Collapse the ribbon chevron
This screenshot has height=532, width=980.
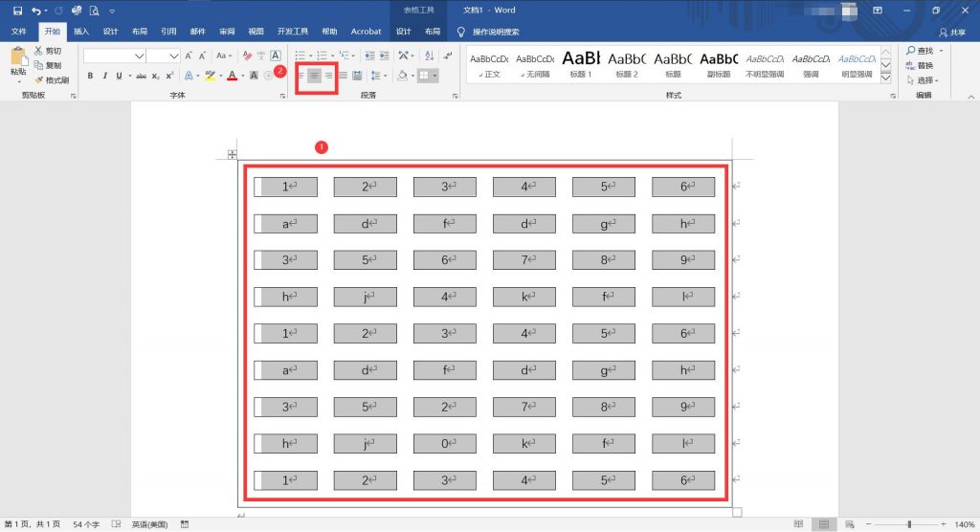[x=970, y=97]
